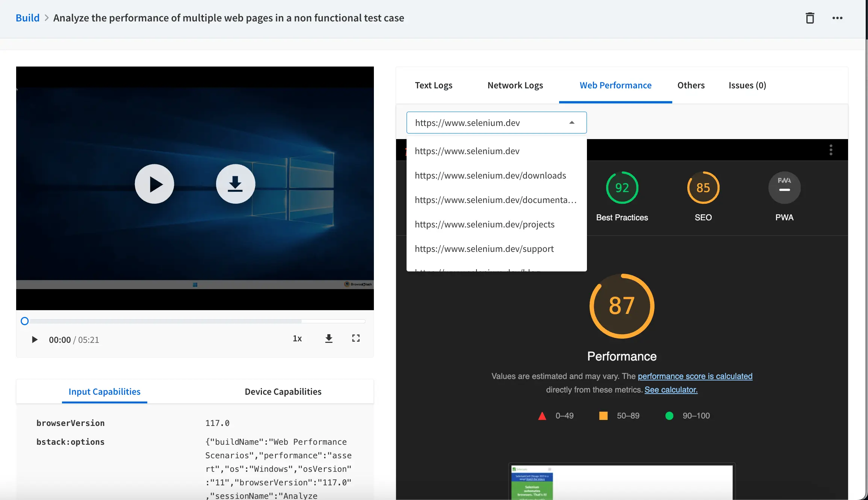Switch to Network Logs tab
The height and width of the screenshot is (500, 868).
click(515, 85)
